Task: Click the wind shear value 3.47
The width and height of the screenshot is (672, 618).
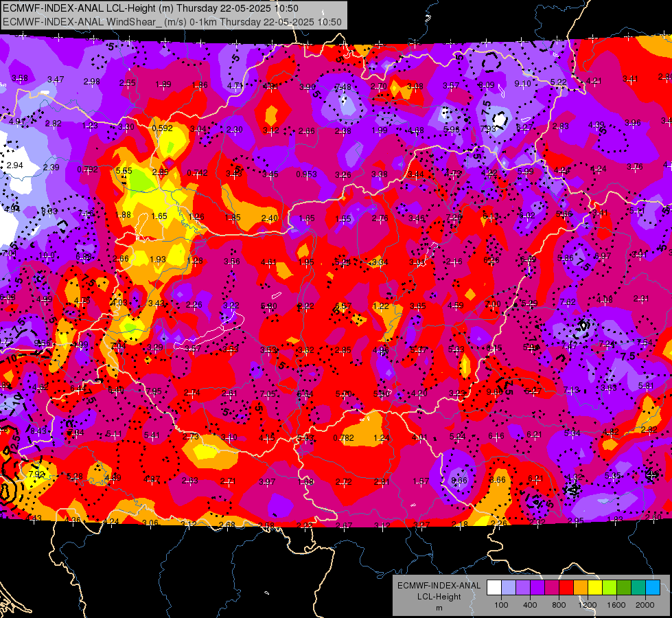Action: click(x=56, y=80)
